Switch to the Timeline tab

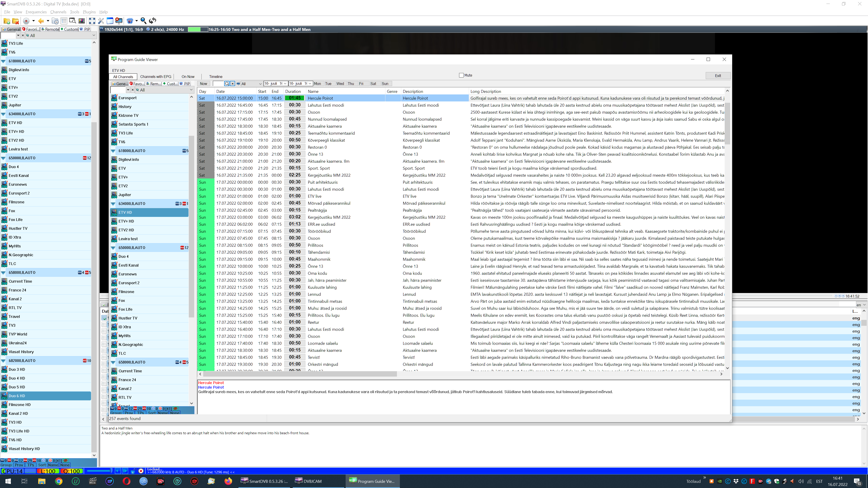[x=216, y=76]
